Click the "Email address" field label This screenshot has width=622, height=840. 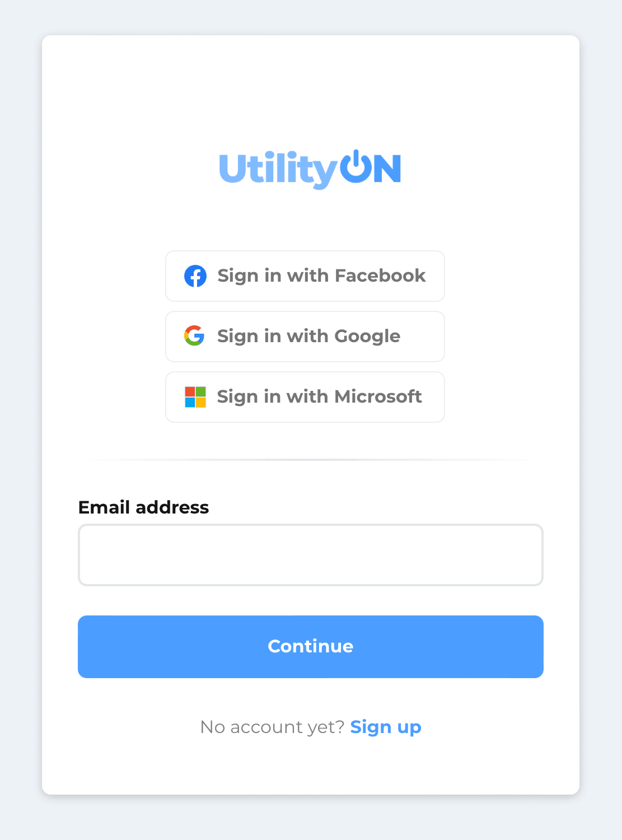point(143,507)
